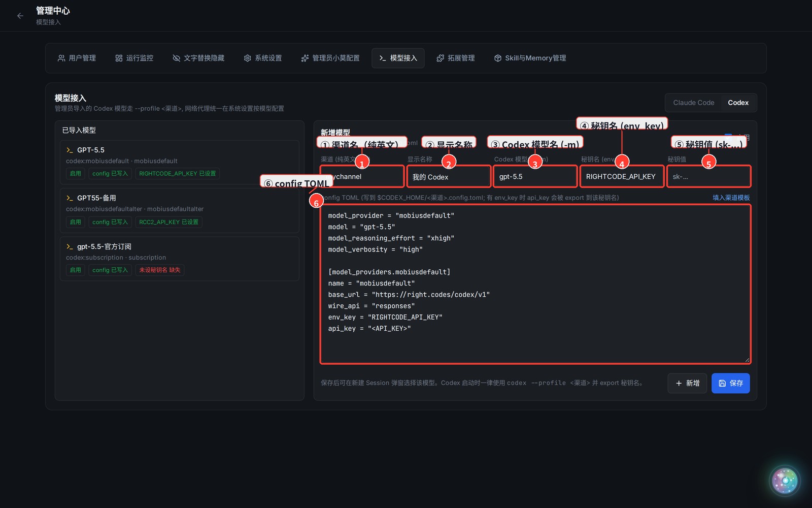The image size is (812, 508).
Task: Select the GPT55-备用 model entry
Action: click(179, 210)
